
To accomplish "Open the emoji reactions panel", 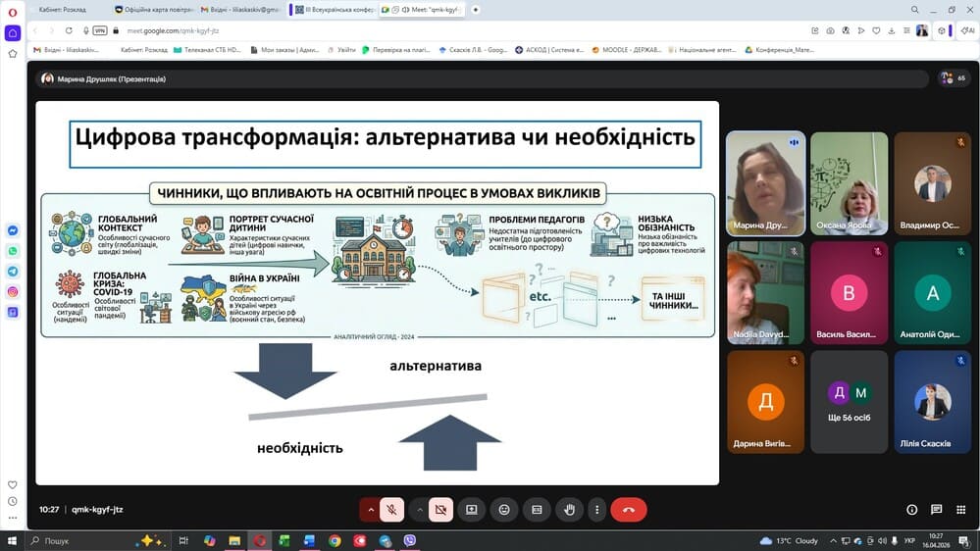I will click(x=504, y=510).
